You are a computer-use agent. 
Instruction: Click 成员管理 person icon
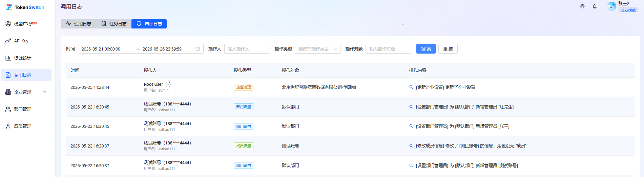(x=8, y=126)
